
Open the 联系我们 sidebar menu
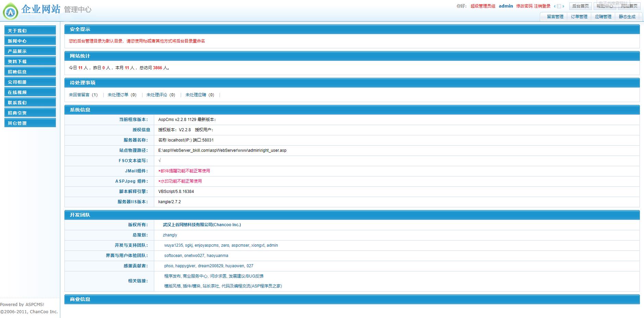click(30, 102)
